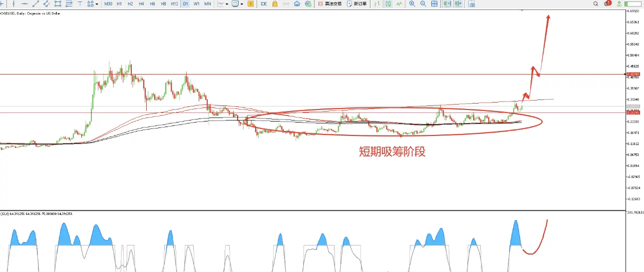Click the gold dollar market icon

[251, 4]
